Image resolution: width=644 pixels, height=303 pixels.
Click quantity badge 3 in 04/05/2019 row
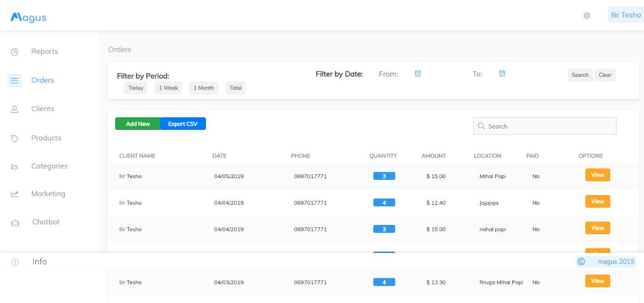384,176
